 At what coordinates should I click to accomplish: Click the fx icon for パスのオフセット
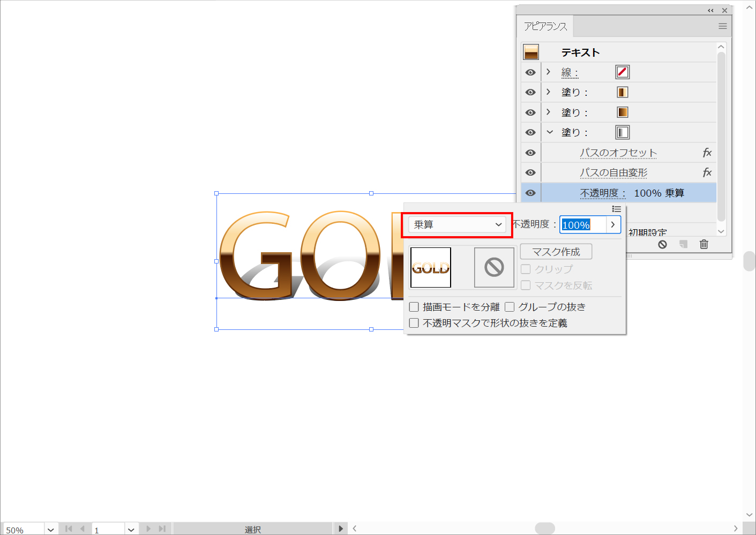tap(707, 153)
